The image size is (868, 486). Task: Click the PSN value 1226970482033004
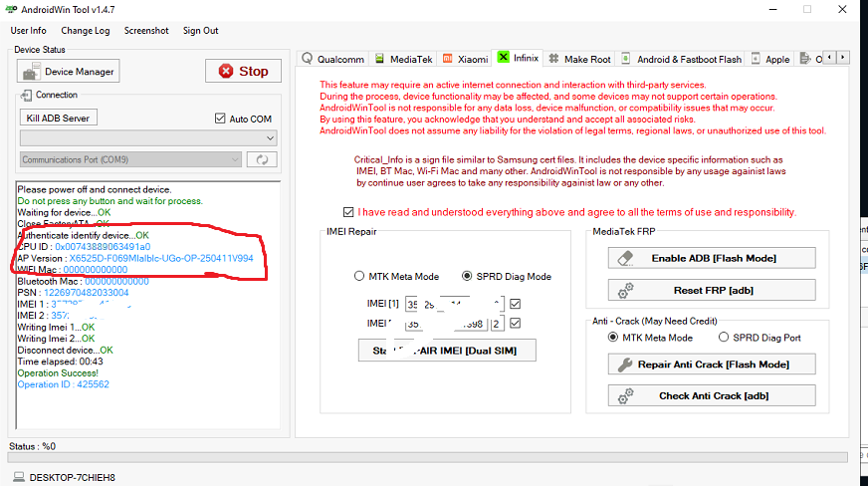pos(87,292)
